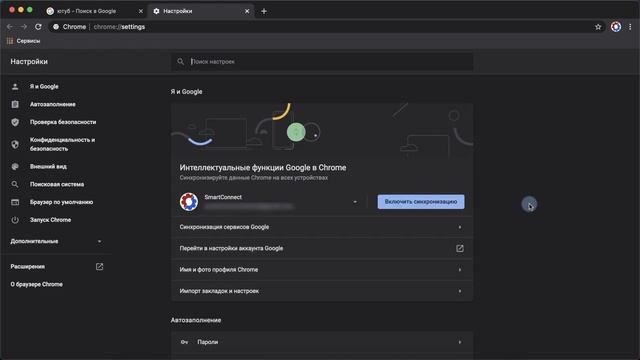The image size is (640, 360).
Task: Click the external link icon for account settings
Action: coord(460,248)
